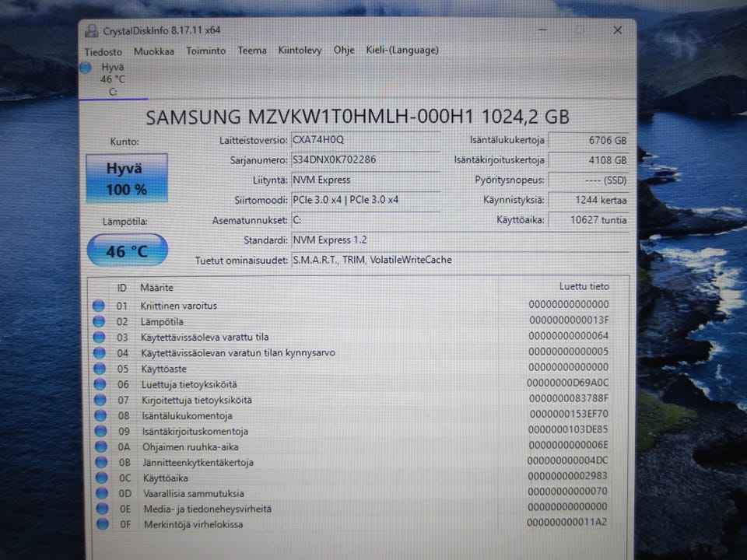Open the Tiedosto menu
This screenshot has width=747, height=560.
(103, 51)
